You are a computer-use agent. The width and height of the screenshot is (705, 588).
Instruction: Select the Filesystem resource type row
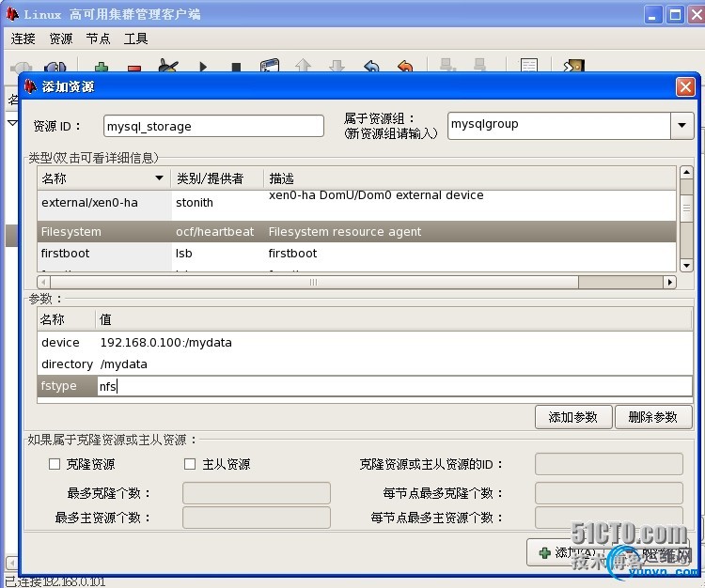coord(356,232)
